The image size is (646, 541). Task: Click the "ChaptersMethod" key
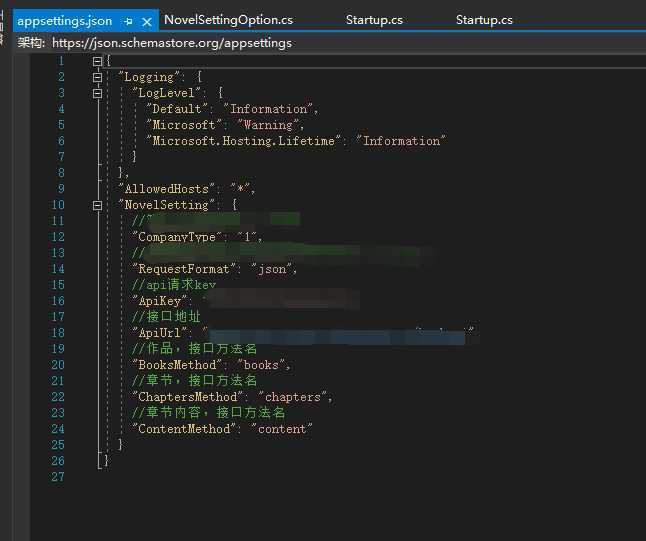pos(187,397)
